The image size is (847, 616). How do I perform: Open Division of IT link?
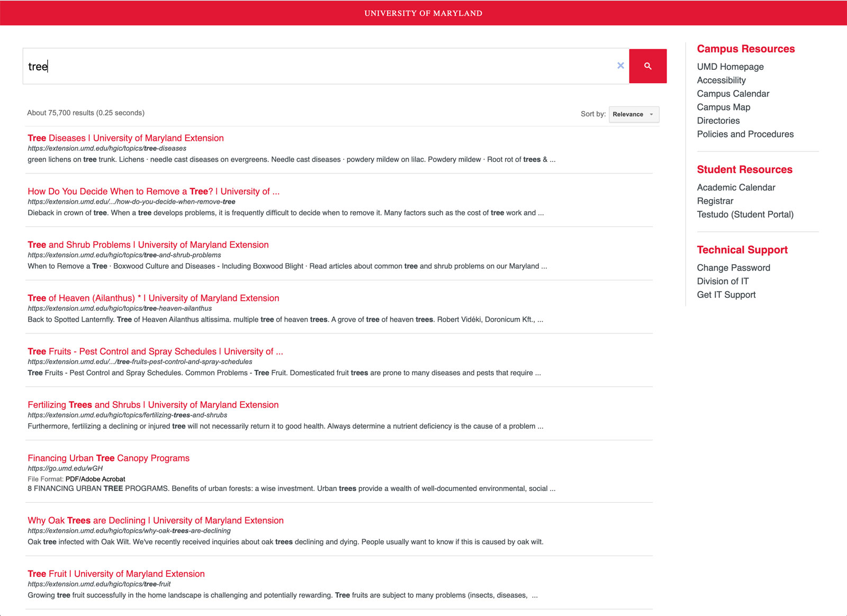tap(723, 282)
